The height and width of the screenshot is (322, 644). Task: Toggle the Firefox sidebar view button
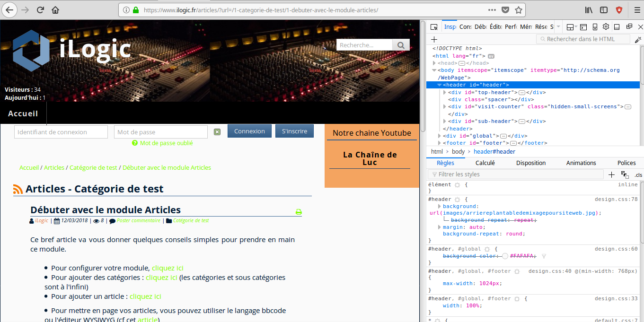tap(604, 10)
